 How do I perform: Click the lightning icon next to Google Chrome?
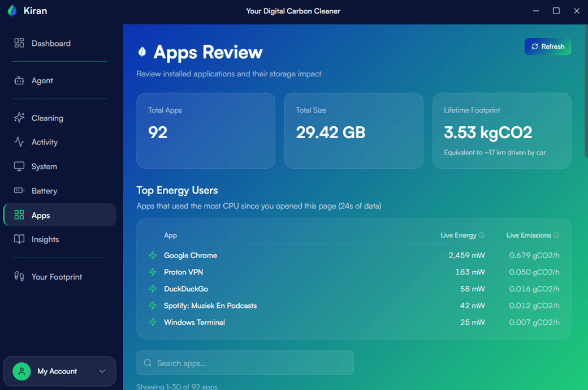point(153,255)
